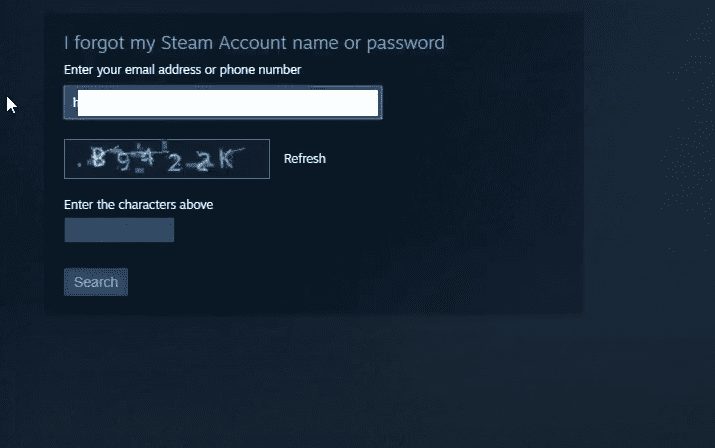Image resolution: width=715 pixels, height=448 pixels.
Task: Click the Refresh captcha link
Action: click(x=305, y=159)
